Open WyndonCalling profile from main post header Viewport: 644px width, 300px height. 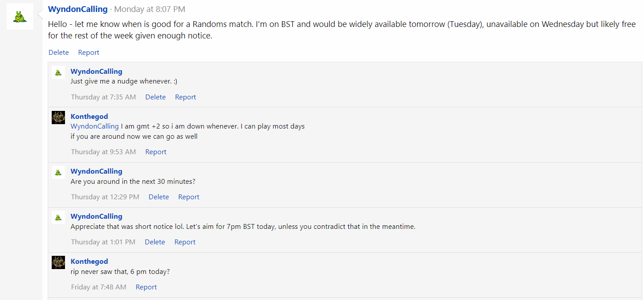coord(78,9)
